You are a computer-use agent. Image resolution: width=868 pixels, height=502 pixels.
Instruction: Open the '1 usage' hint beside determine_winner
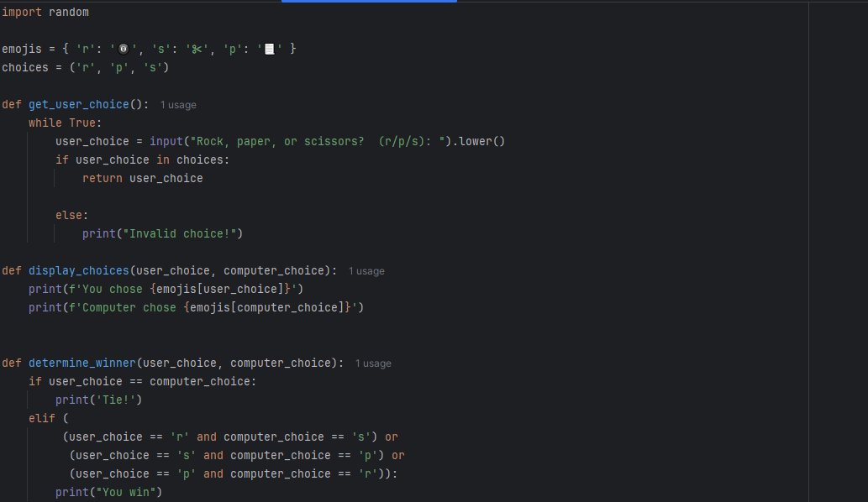pos(373,363)
